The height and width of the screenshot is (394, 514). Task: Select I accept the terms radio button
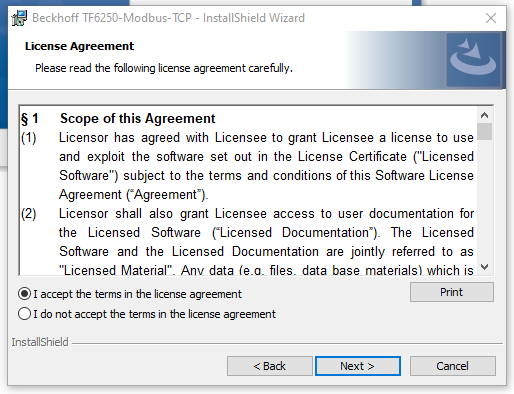(x=25, y=294)
